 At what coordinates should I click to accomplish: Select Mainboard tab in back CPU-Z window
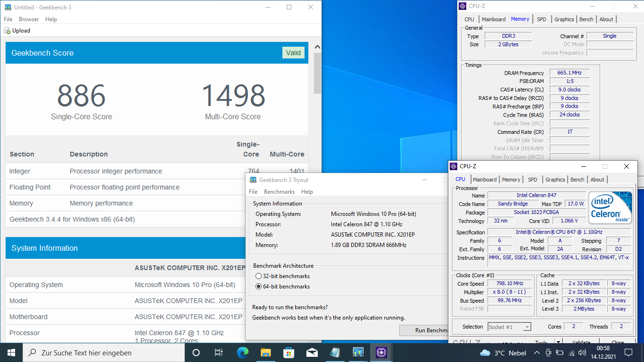click(494, 19)
